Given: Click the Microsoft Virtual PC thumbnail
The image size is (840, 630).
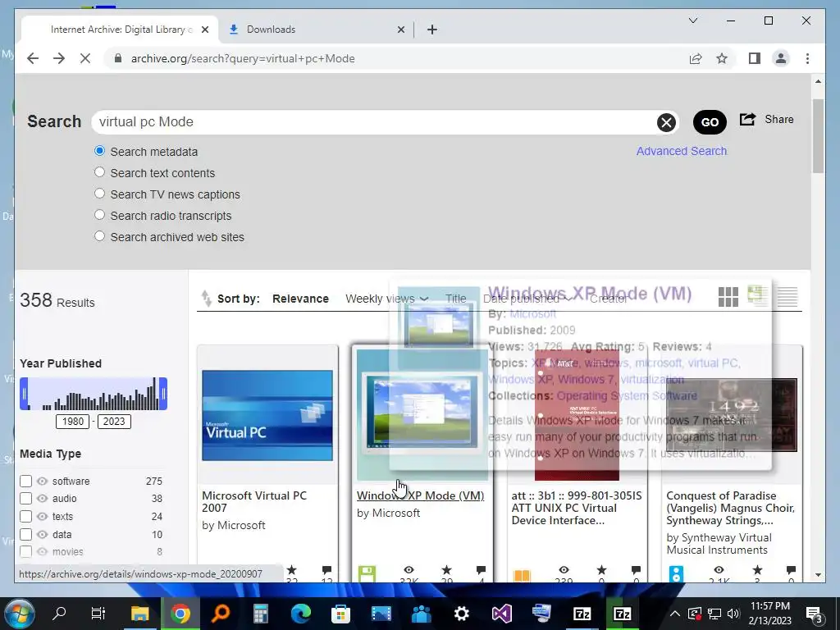Looking at the screenshot, I should point(267,415).
